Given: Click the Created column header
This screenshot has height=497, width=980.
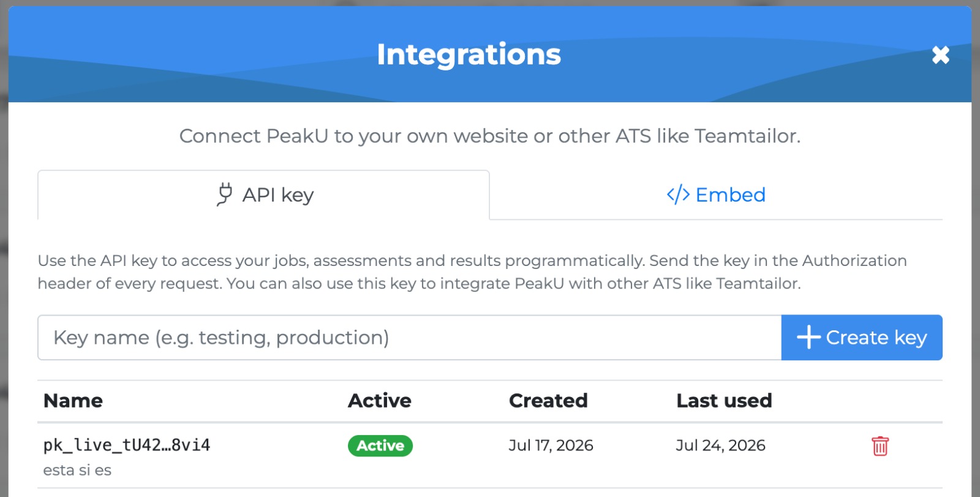Looking at the screenshot, I should click(x=548, y=401).
